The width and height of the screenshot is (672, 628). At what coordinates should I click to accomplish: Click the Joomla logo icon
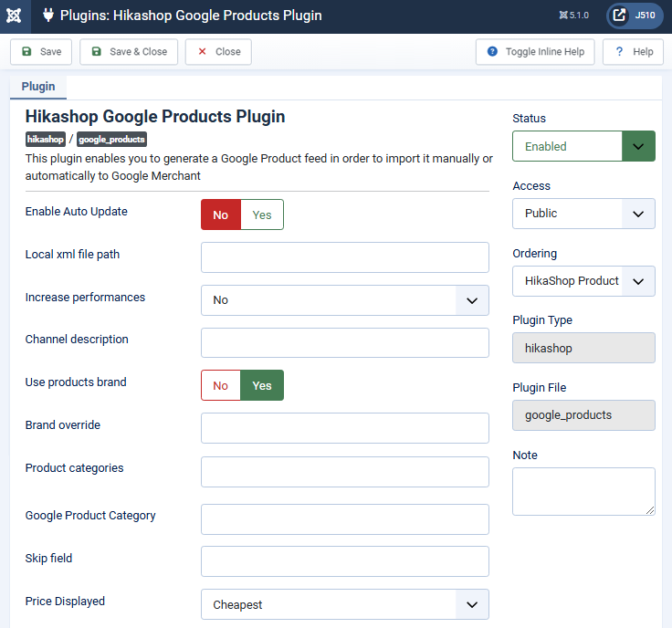point(14,16)
